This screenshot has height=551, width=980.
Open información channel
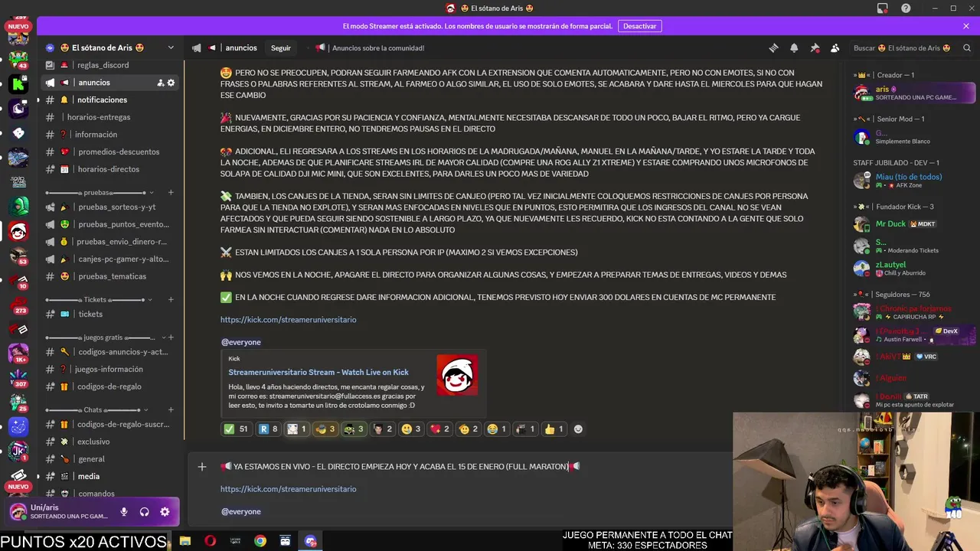pyautogui.click(x=109, y=134)
